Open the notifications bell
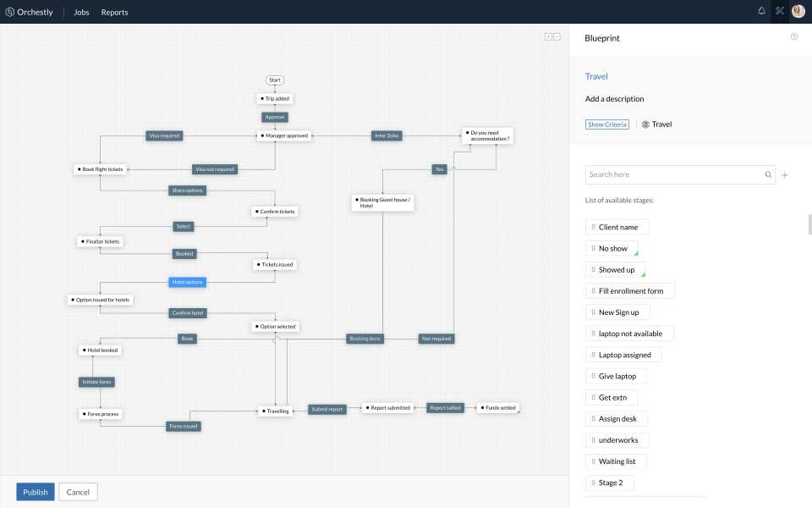 pyautogui.click(x=761, y=12)
